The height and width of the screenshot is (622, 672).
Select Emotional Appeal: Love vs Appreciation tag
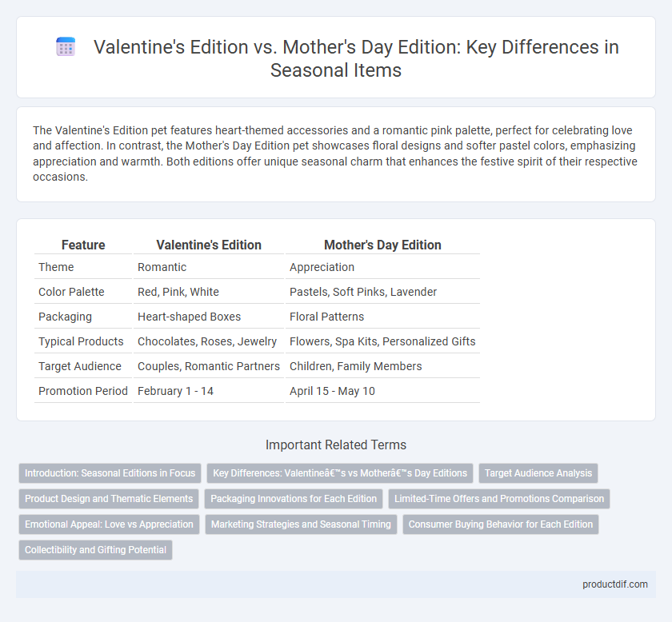(109, 524)
